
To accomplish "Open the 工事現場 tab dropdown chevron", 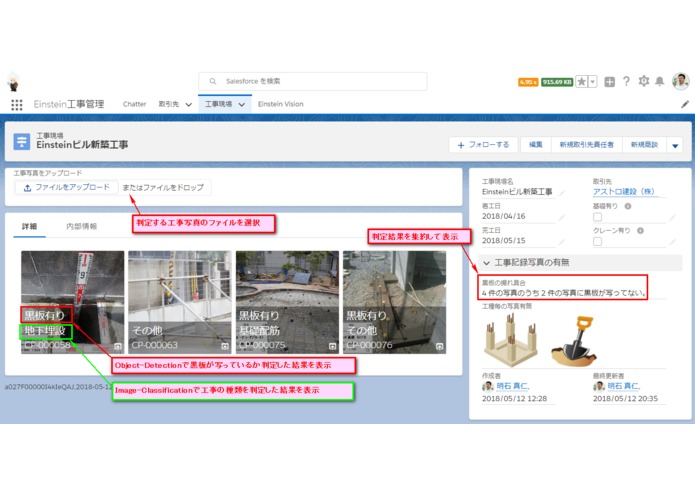I will point(242,105).
